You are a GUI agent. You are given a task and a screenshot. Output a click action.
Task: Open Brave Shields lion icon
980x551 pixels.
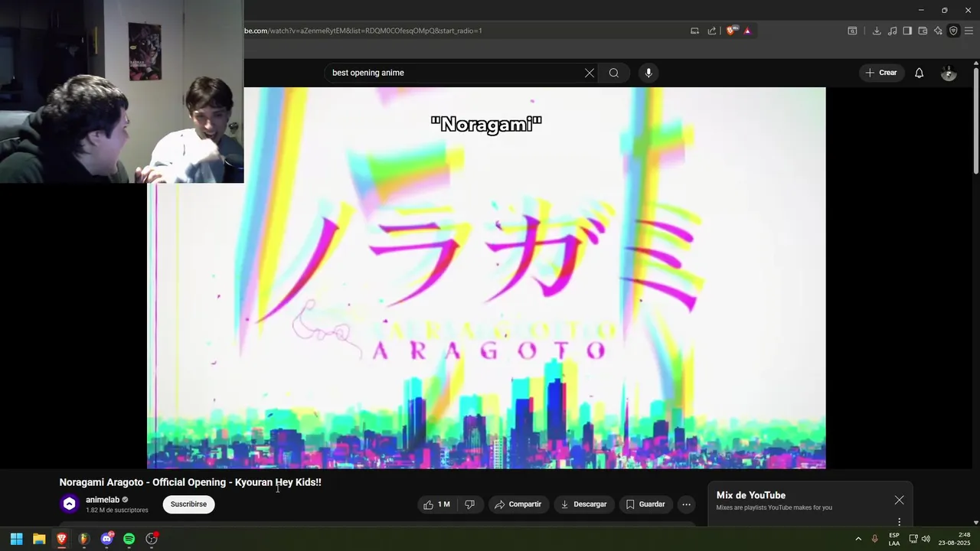point(731,31)
